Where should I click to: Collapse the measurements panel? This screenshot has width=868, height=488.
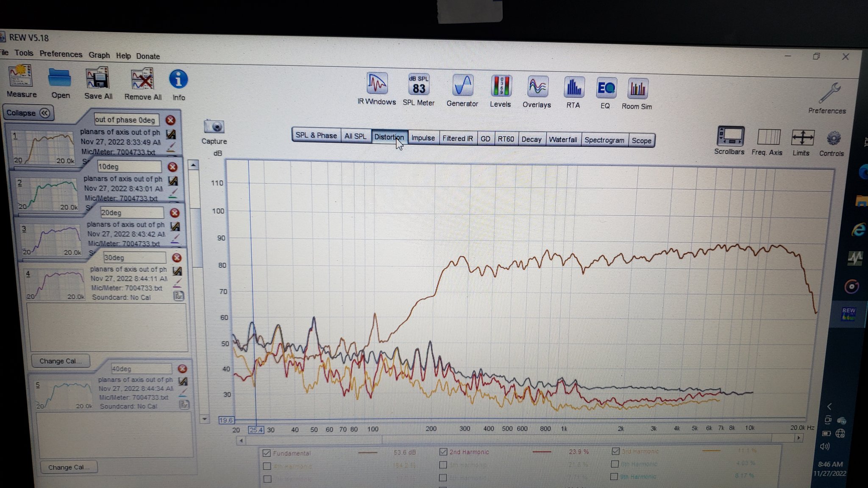tap(28, 113)
